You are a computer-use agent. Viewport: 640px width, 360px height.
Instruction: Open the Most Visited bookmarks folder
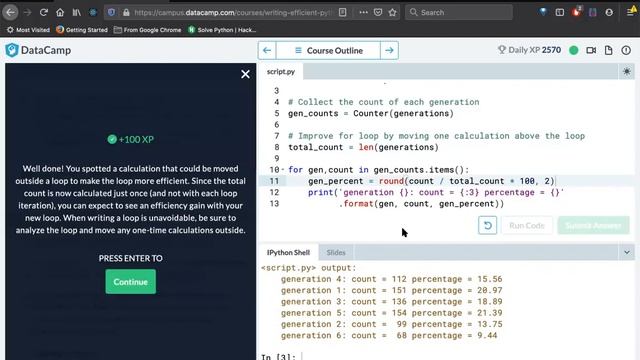pyautogui.click(x=28, y=30)
